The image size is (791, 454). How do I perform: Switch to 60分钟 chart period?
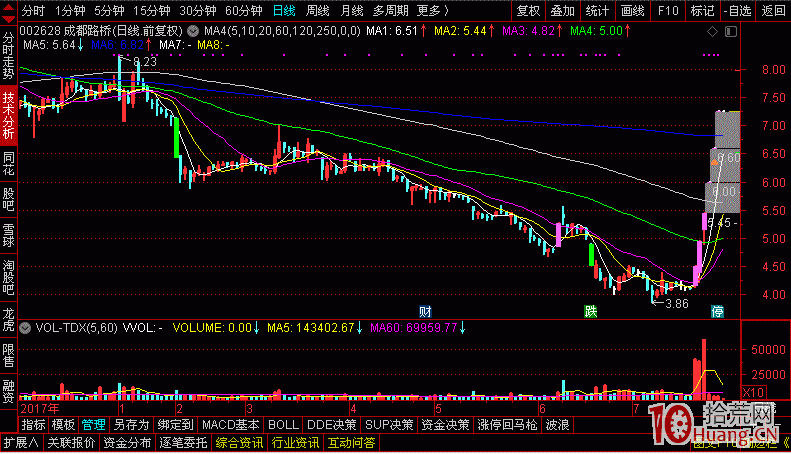[243, 11]
